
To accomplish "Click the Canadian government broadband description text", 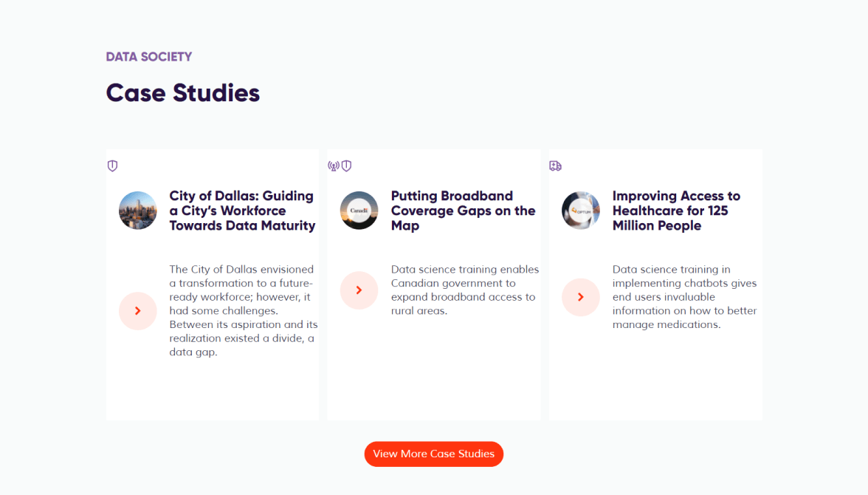I will [464, 290].
